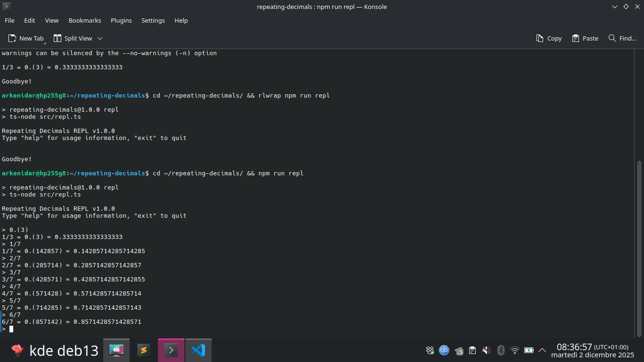644x362 pixels.
Task: Expand hidden system tray icons arrow
Action: pyautogui.click(x=542, y=350)
